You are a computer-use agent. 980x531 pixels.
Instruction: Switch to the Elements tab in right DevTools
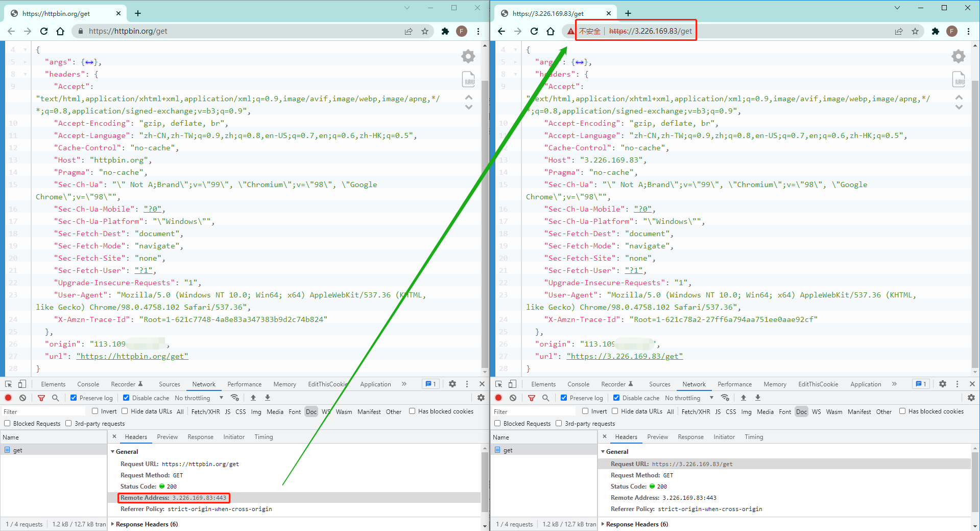click(543, 384)
